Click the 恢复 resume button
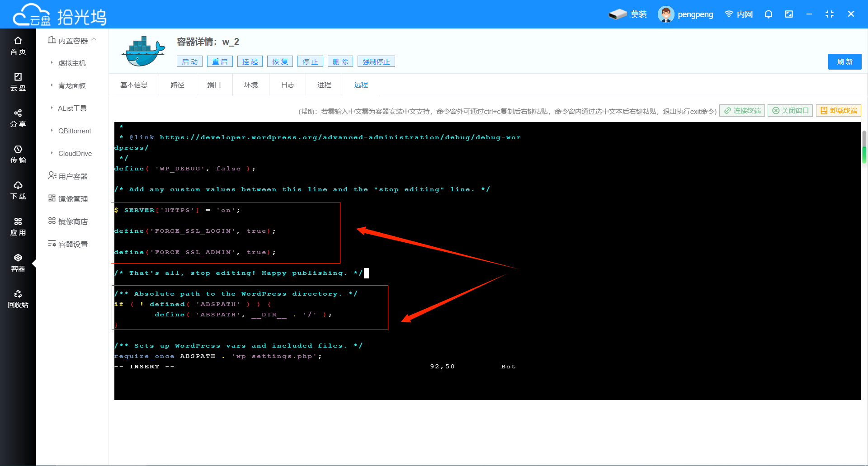 pyautogui.click(x=280, y=61)
